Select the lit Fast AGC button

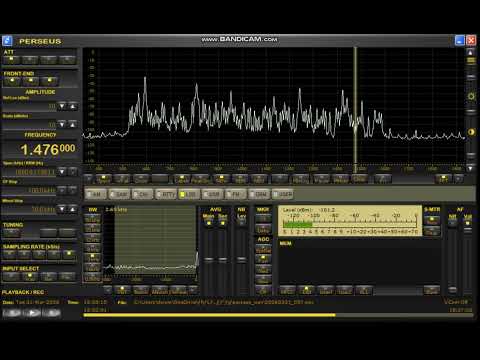click(x=263, y=259)
